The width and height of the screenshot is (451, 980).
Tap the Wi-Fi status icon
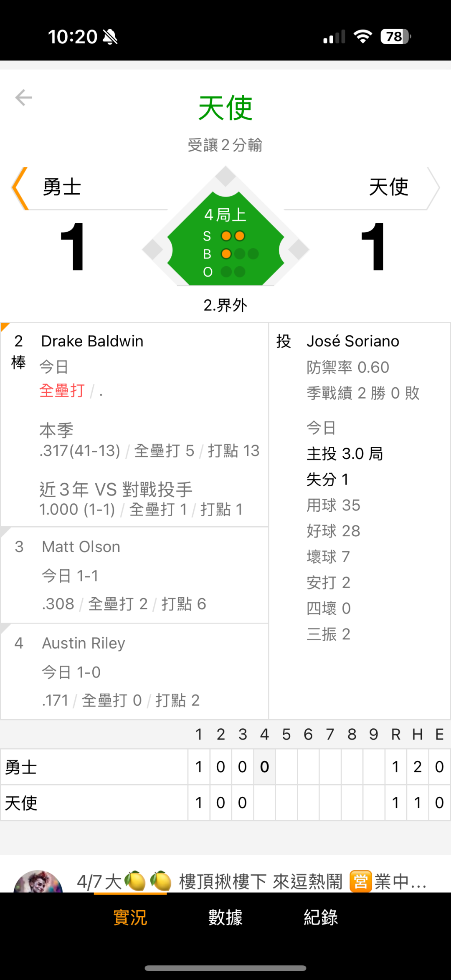point(362,37)
